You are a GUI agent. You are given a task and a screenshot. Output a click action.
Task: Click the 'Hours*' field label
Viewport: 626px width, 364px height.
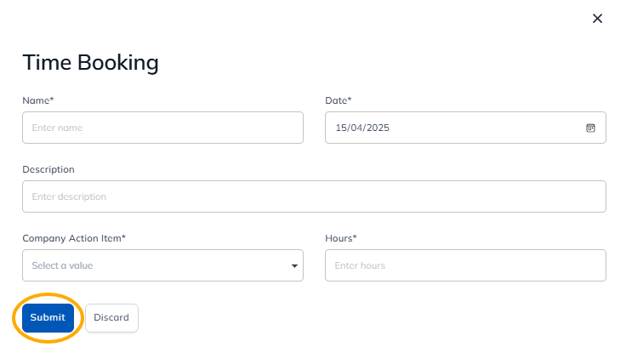341,238
